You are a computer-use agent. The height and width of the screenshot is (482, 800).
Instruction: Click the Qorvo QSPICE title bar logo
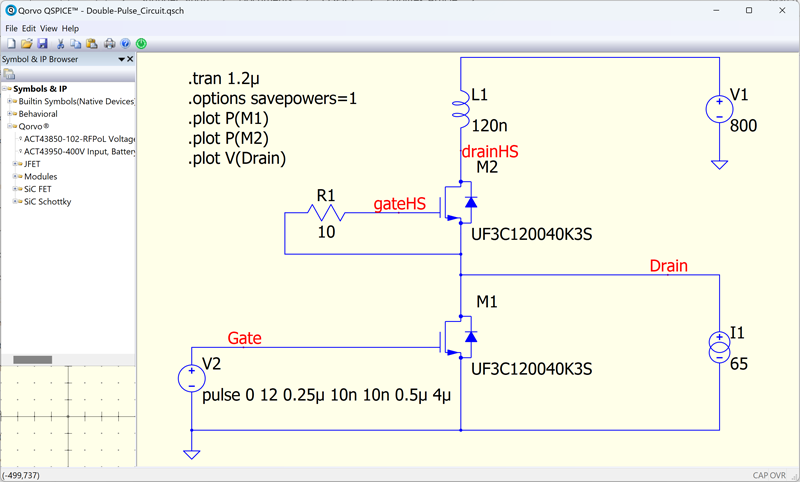pos(10,10)
